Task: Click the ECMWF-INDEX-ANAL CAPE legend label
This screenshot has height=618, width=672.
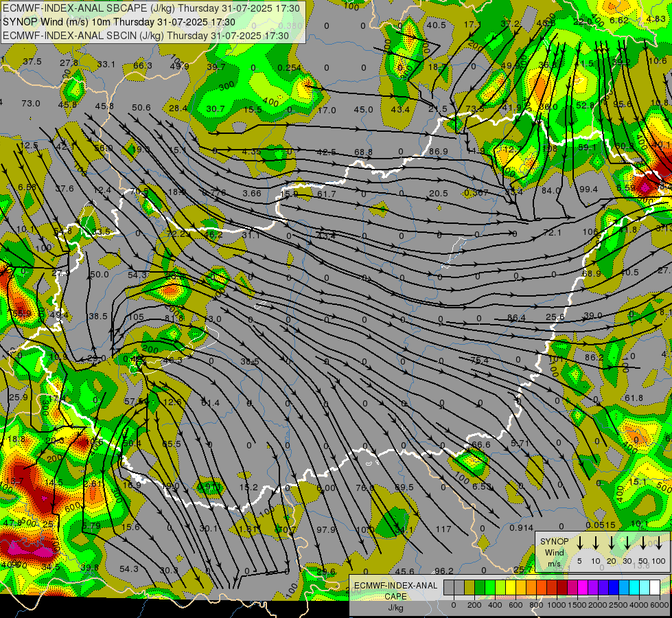Action: click(x=395, y=591)
